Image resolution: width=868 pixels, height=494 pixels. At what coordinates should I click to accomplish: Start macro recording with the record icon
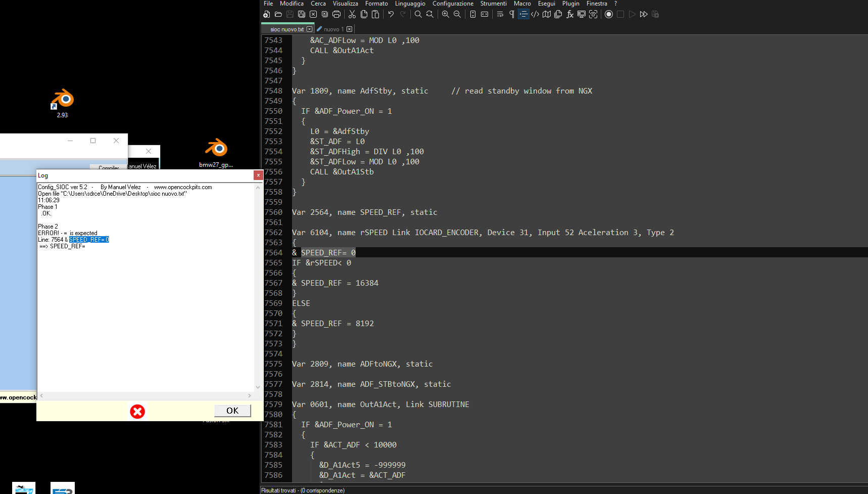coord(609,14)
